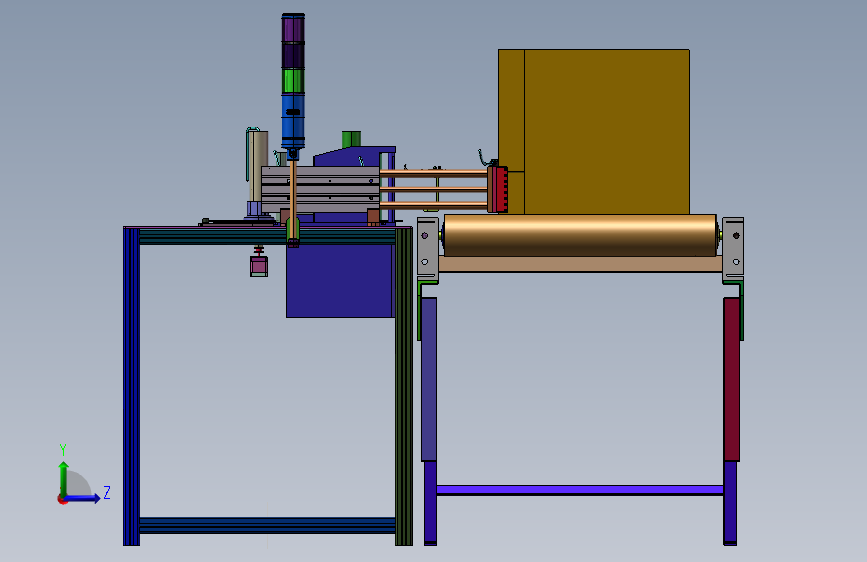Click the blue Z axis of the triad

click(82, 498)
